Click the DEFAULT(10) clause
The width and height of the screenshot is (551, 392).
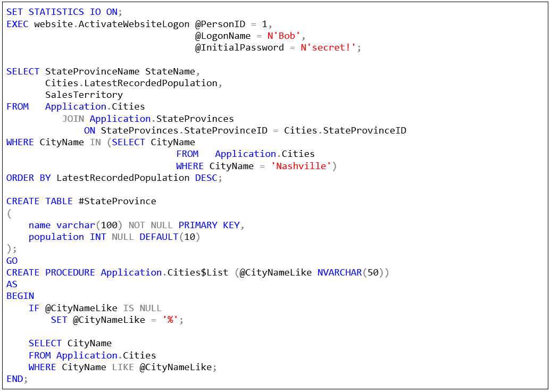tap(170, 237)
